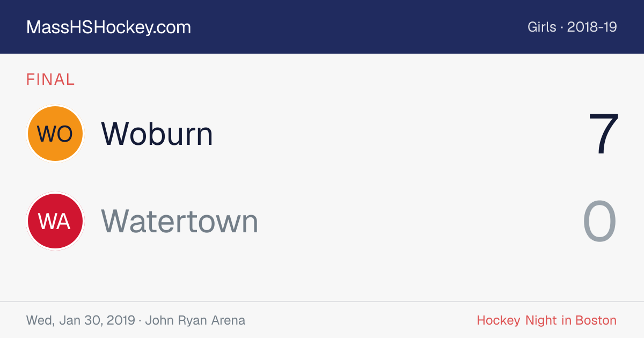The width and height of the screenshot is (644, 338).
Task: Click the Wed, Jan 30, 2019 date text
Action: coord(80,320)
